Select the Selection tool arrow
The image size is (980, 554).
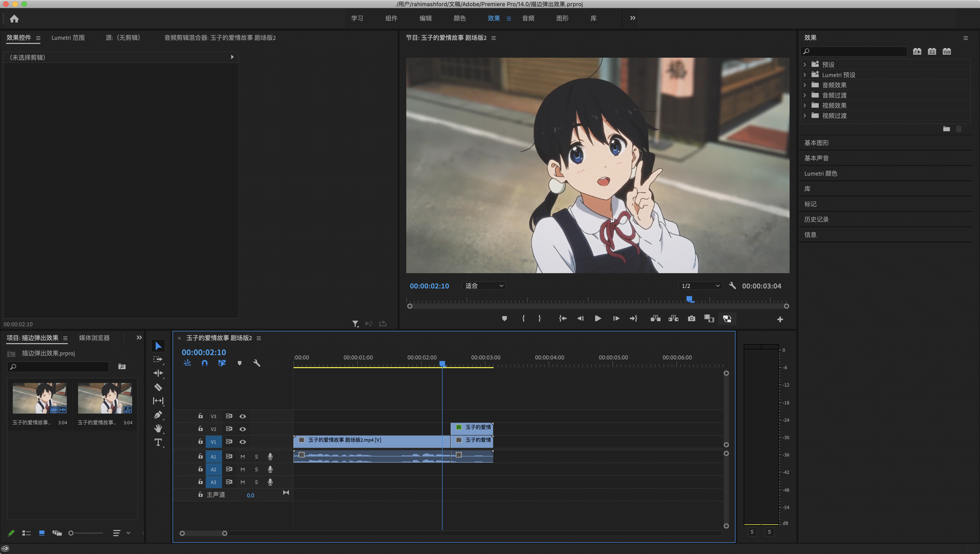click(x=158, y=345)
